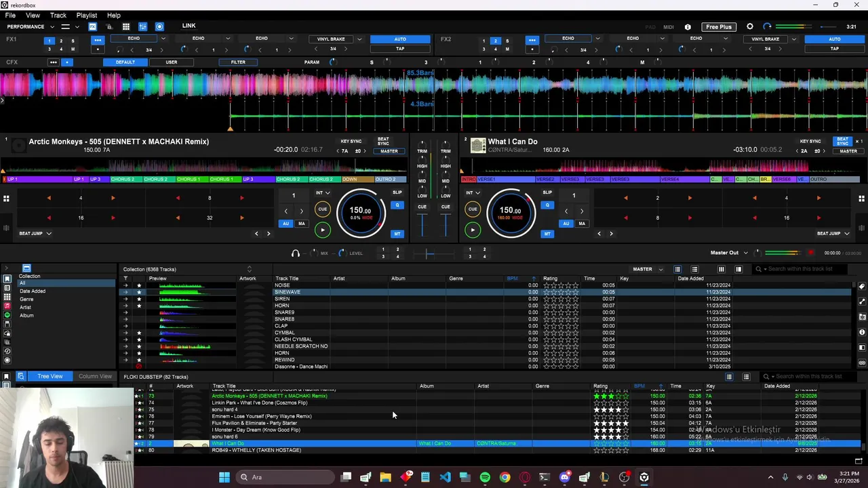Expand VINYL BRAKE dropdown in FX1
The image size is (868, 488).
coord(359,39)
